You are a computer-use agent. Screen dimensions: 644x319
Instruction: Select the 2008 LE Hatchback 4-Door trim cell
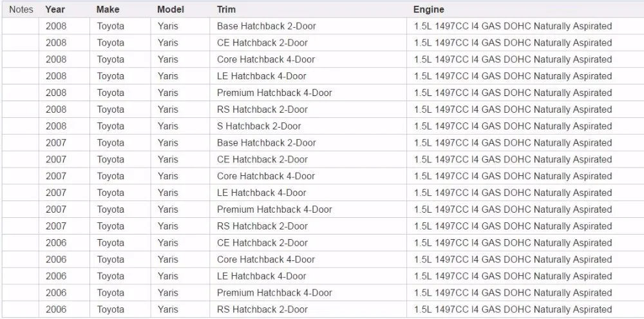308,76
